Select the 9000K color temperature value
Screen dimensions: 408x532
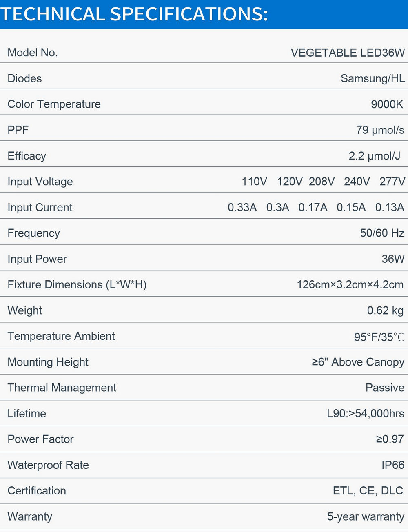click(387, 104)
